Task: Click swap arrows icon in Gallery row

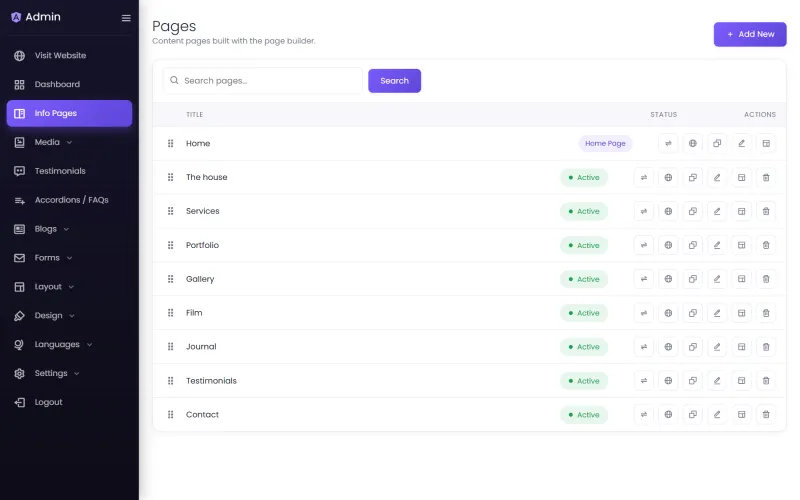Action: pyautogui.click(x=643, y=279)
